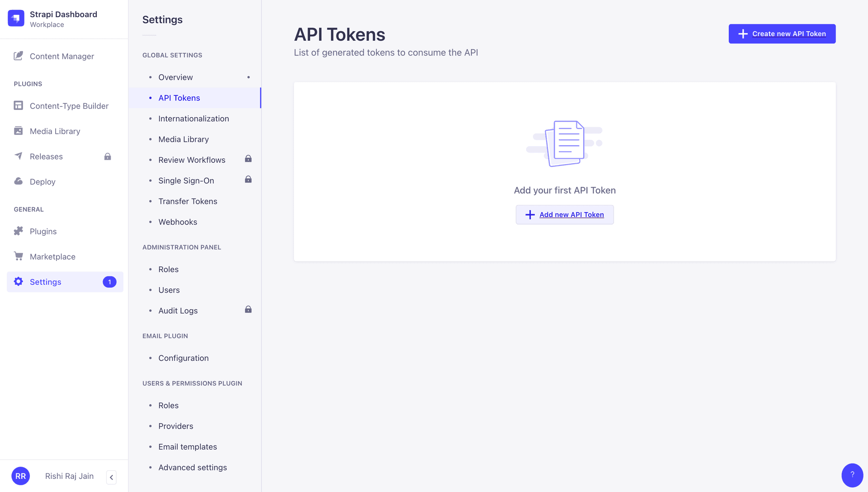Viewport: 868px width, 492px height.
Task: Click the Add new API Token link
Action: (565, 214)
